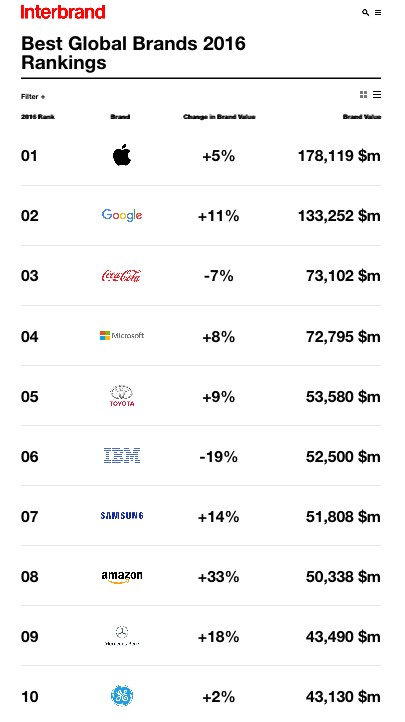This screenshot has width=405, height=722.
Task: Open the hamburger menu icon
Action: (378, 12)
